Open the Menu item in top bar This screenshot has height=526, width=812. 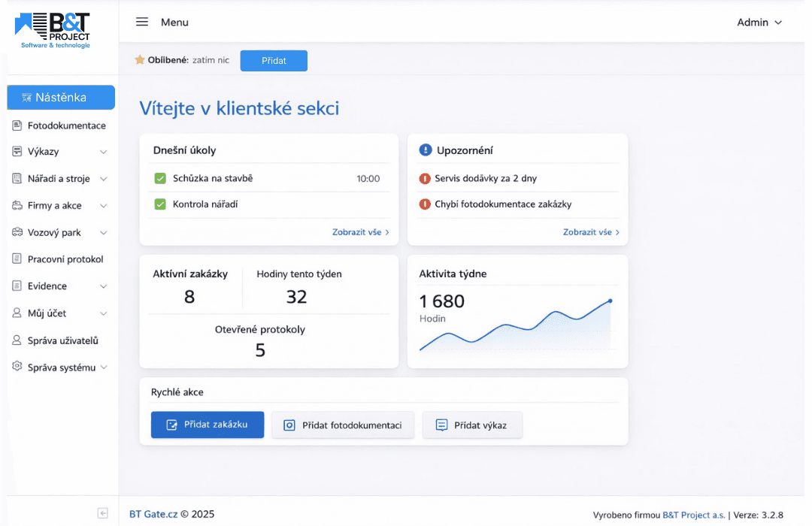(174, 23)
